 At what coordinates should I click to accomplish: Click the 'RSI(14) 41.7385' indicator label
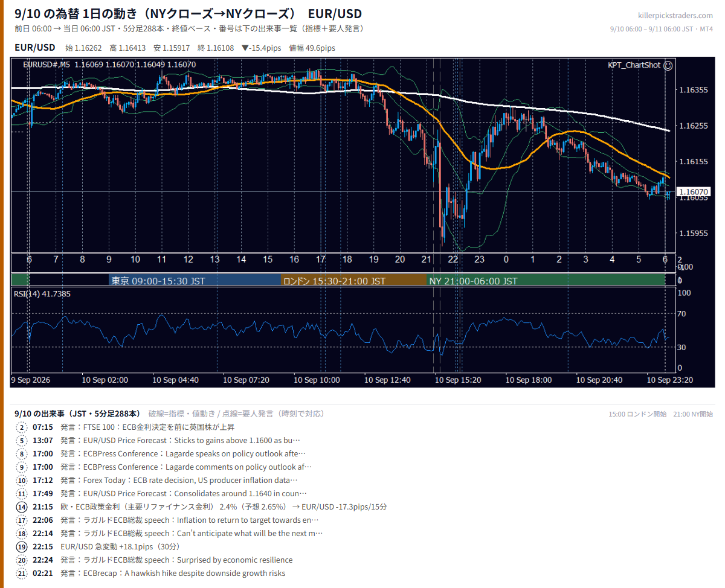click(x=42, y=294)
